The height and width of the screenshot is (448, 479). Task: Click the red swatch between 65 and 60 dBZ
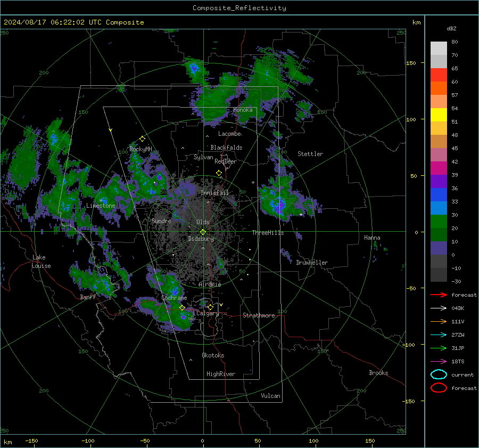coord(439,75)
